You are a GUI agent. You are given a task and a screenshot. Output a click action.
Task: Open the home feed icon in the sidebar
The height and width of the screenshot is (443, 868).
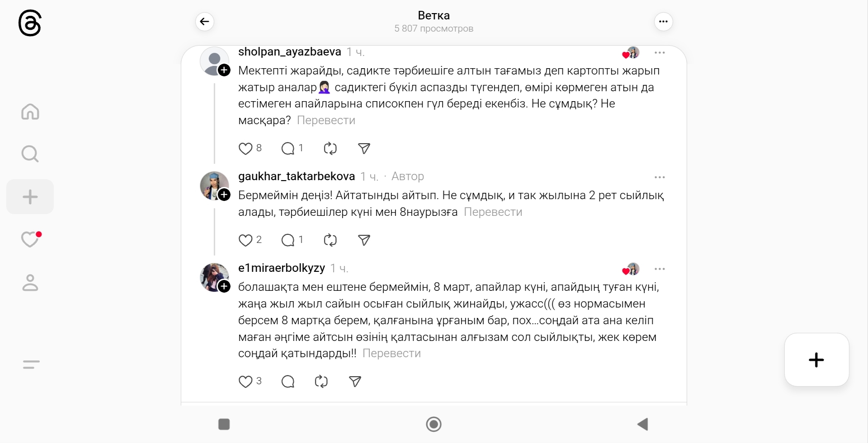30,112
